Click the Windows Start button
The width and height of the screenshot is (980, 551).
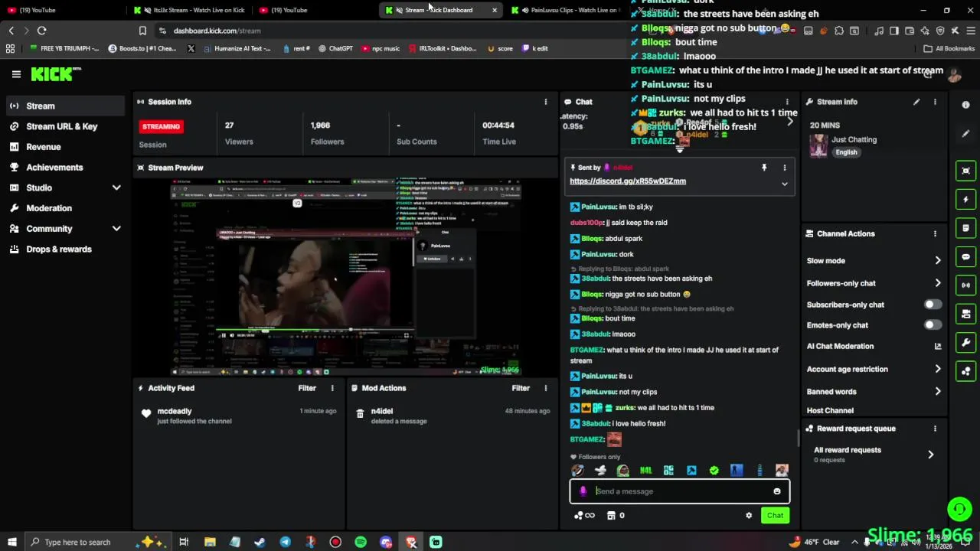point(11,542)
